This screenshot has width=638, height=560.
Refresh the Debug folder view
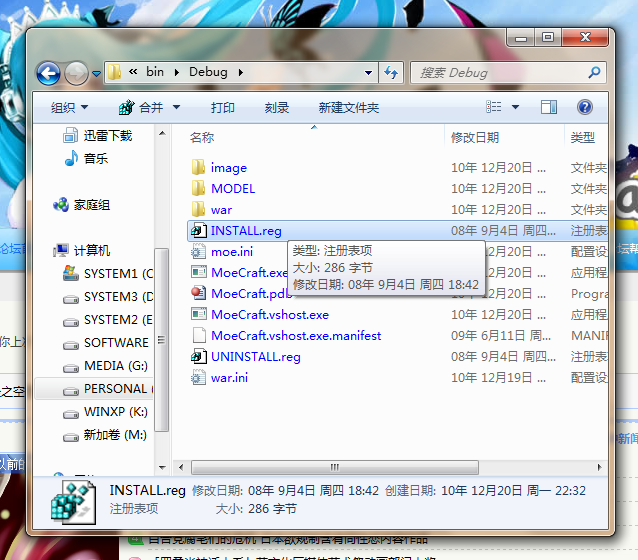point(391,73)
